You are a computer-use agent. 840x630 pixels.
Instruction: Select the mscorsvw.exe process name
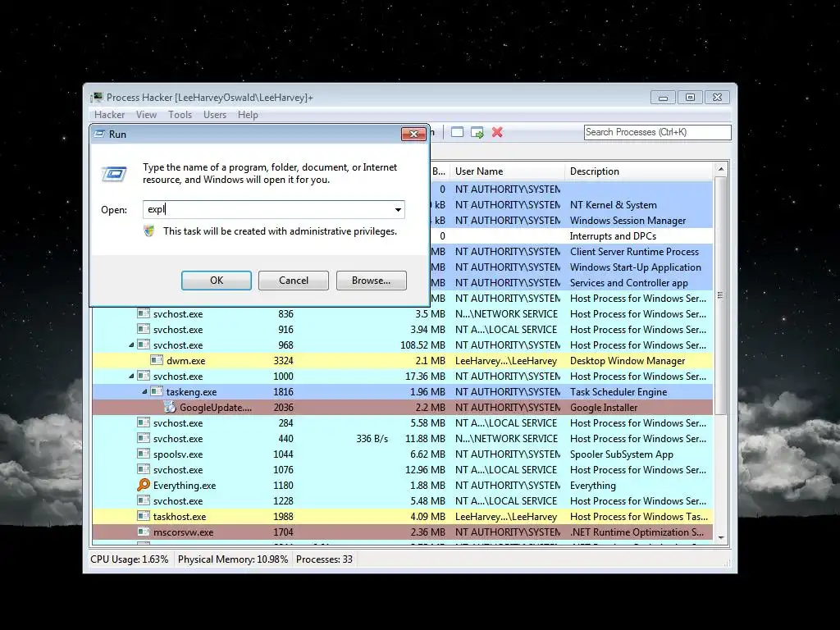183,532
